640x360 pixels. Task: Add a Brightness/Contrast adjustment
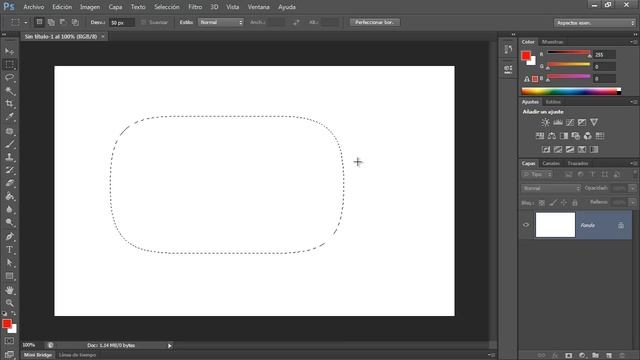(x=545, y=122)
